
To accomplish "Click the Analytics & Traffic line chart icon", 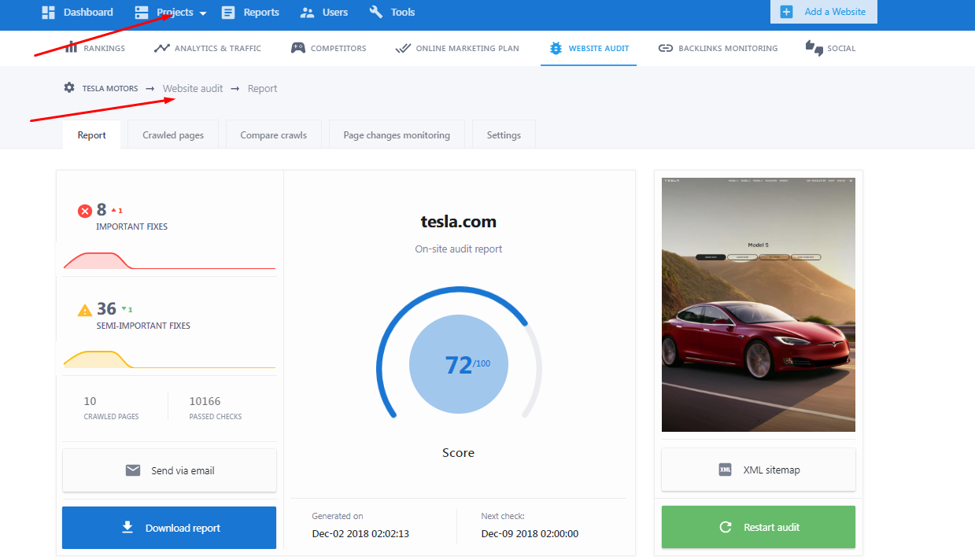I will [161, 48].
